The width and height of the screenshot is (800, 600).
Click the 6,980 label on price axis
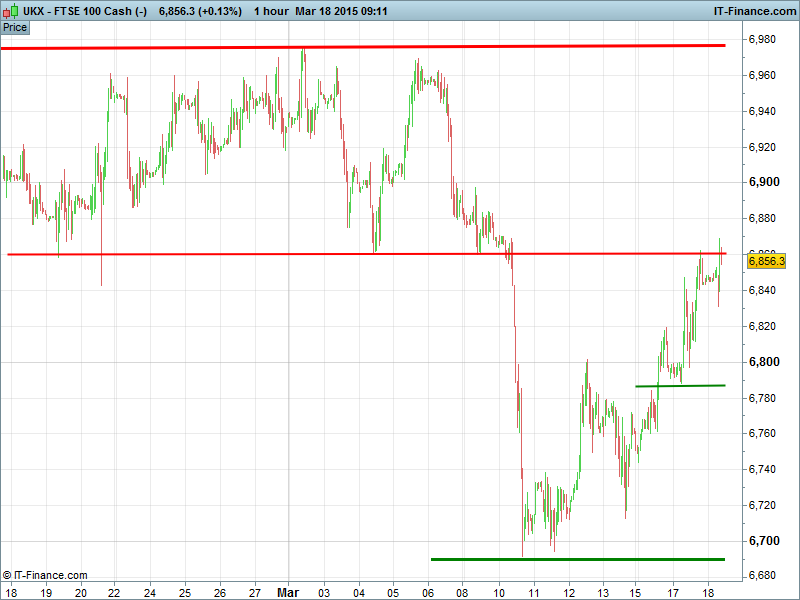point(765,39)
